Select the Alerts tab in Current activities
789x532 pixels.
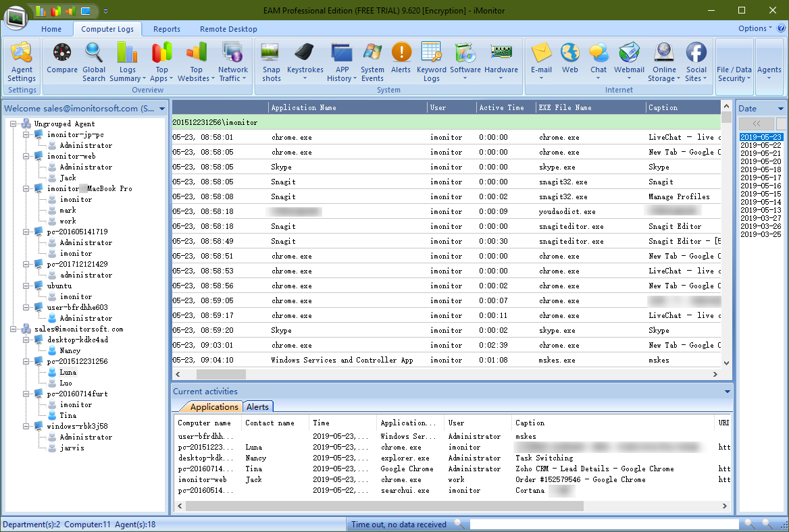coord(257,407)
